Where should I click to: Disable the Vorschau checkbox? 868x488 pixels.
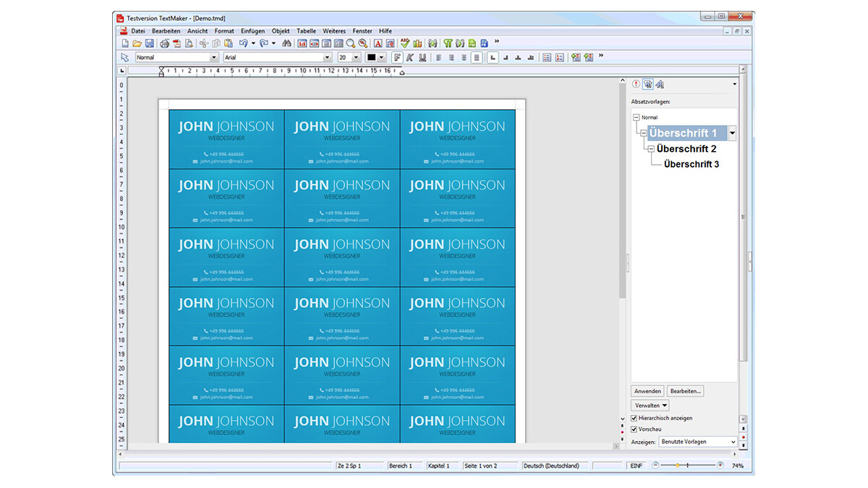click(x=634, y=429)
